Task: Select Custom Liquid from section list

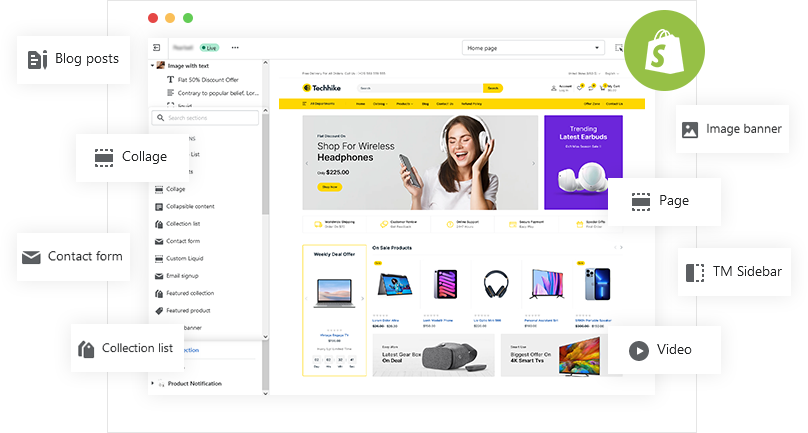Action: coord(184,259)
